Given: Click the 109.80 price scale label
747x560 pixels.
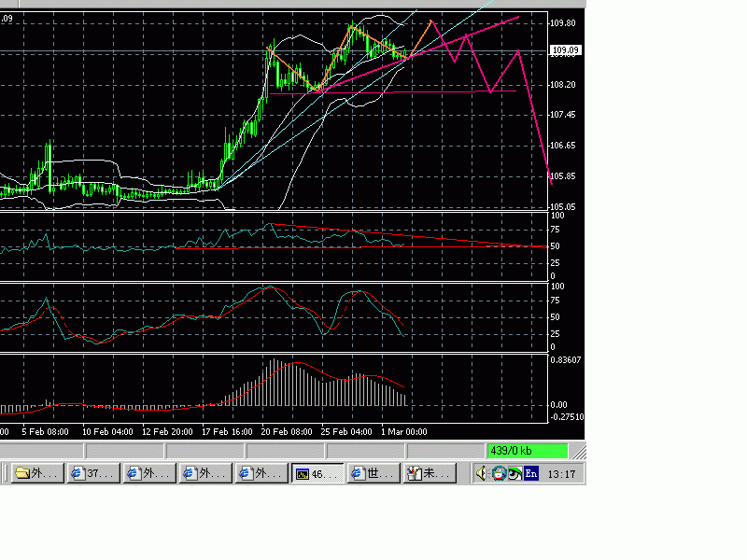Looking at the screenshot, I should (563, 22).
